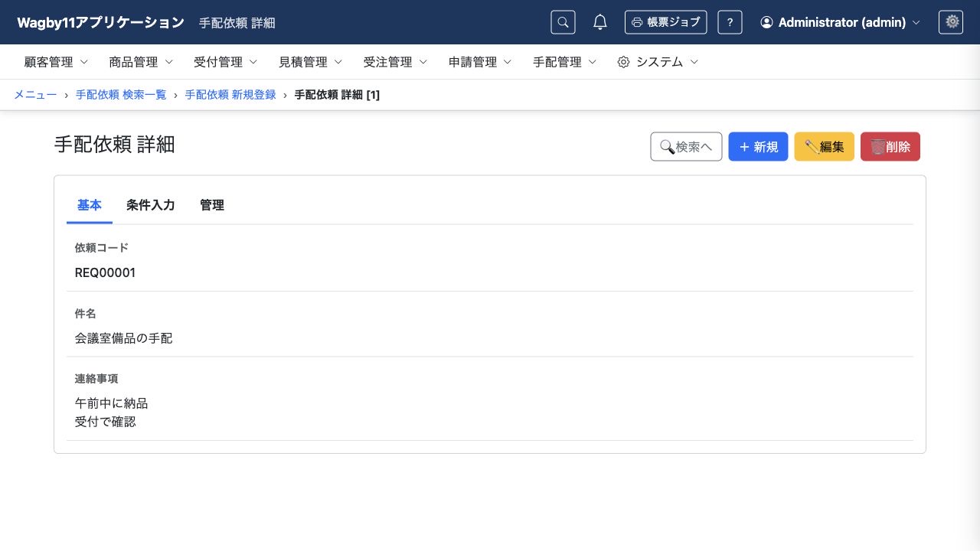Select the 会議室備品の手配 subject text

coord(123,338)
